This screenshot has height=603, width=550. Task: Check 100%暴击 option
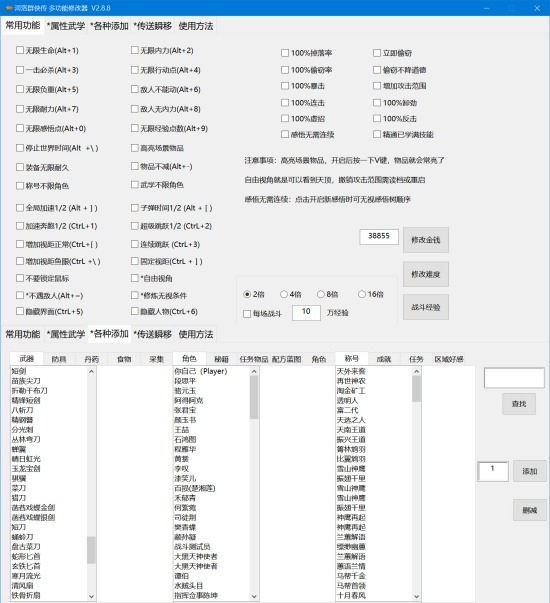coord(285,86)
